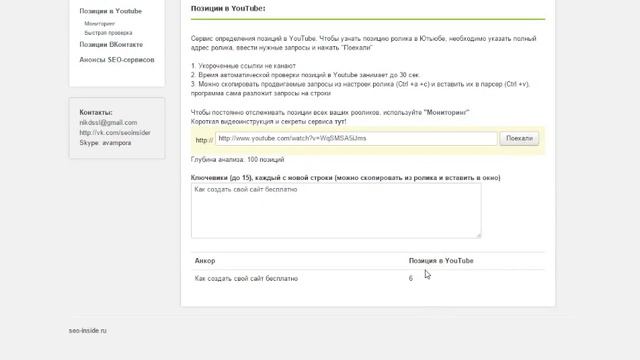Click the http:// label before the URL field
Screen dimensions: 640x360
pos(204,140)
